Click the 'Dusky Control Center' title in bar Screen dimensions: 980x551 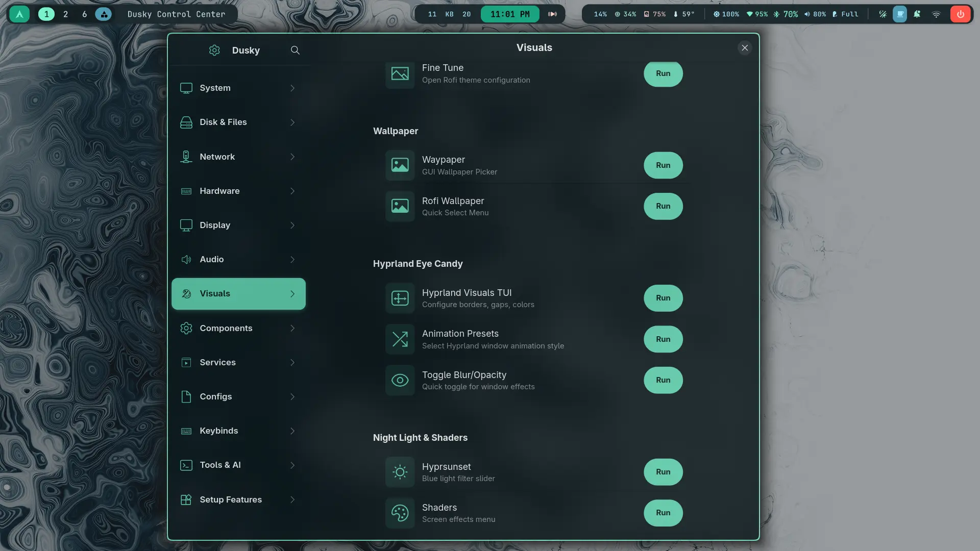point(176,14)
